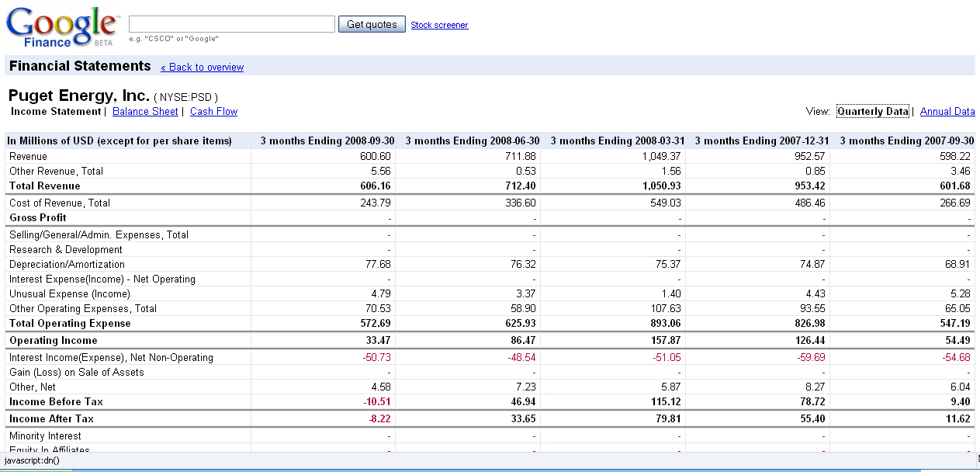Click the 3 months Ending 2008-06-30 column header
The height and width of the screenshot is (472, 980).
[x=473, y=141]
